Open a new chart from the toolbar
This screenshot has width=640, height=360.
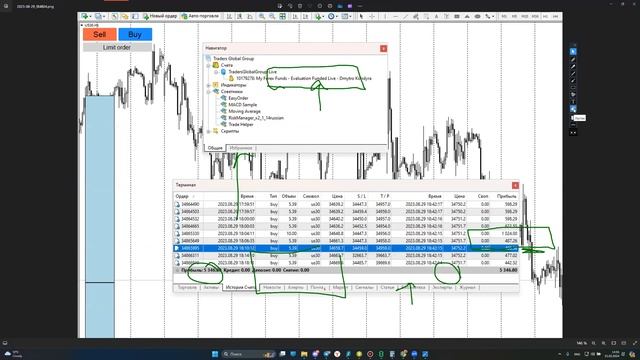pyautogui.click(x=84, y=16)
